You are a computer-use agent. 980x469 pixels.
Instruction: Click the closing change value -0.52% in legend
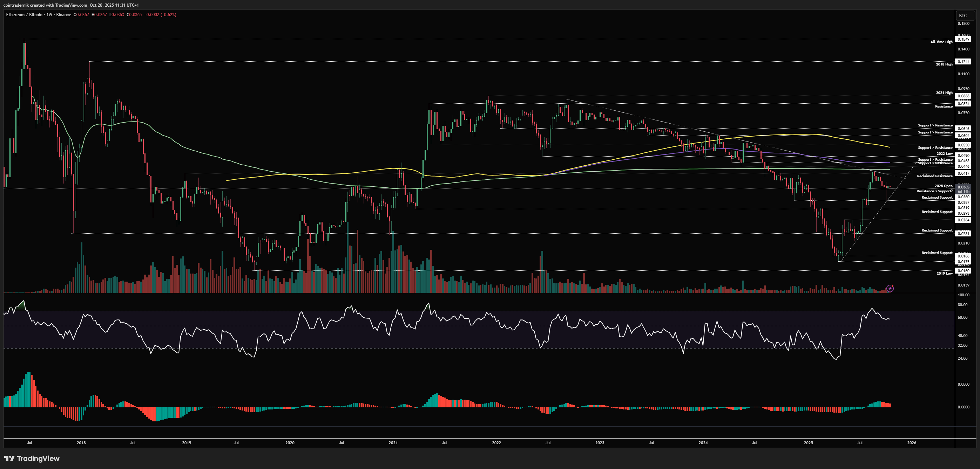click(x=169, y=15)
